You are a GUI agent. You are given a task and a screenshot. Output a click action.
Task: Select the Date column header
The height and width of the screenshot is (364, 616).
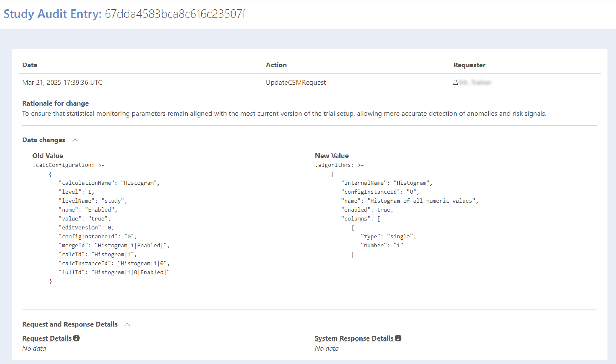coord(30,65)
